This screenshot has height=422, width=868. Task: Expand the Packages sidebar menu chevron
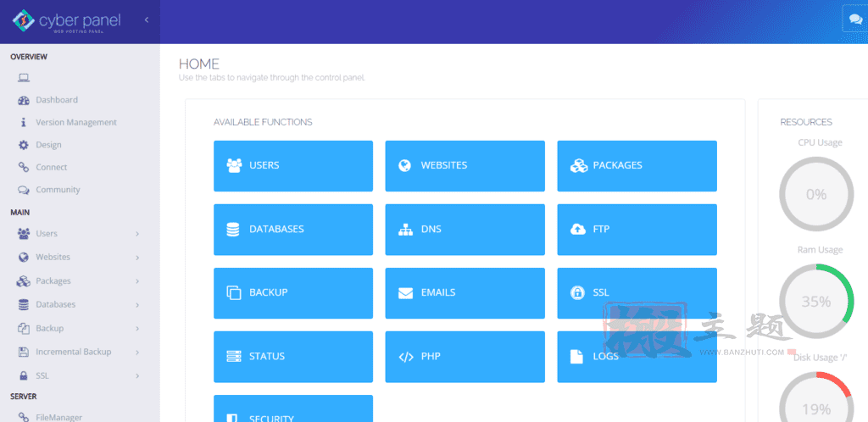coord(137,281)
